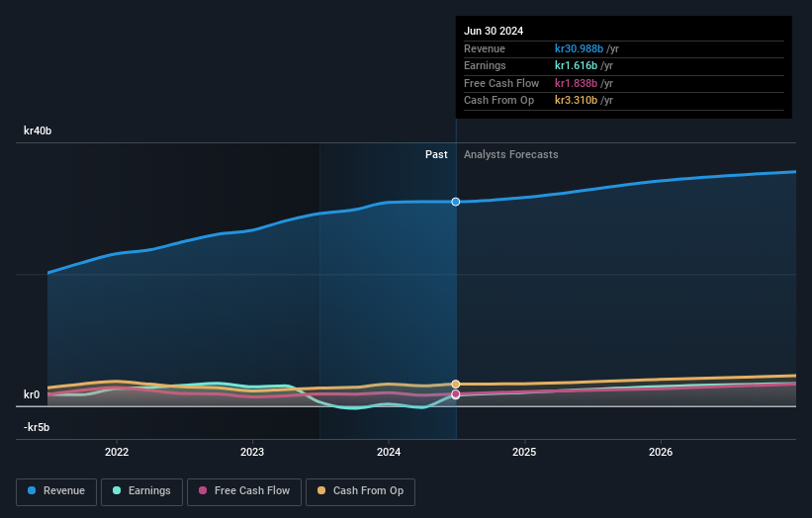Screen dimensions: 812x518
Task: Click the kr1.616b earnings value
Action: [576, 65]
